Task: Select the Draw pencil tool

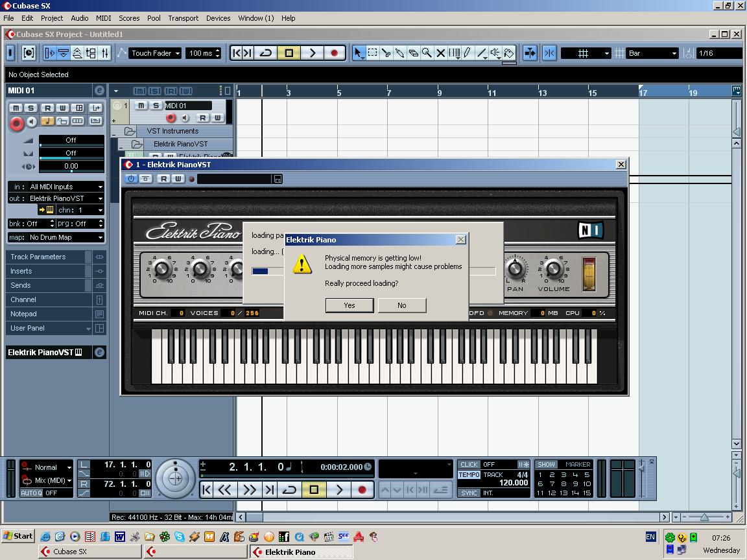Action: point(468,53)
